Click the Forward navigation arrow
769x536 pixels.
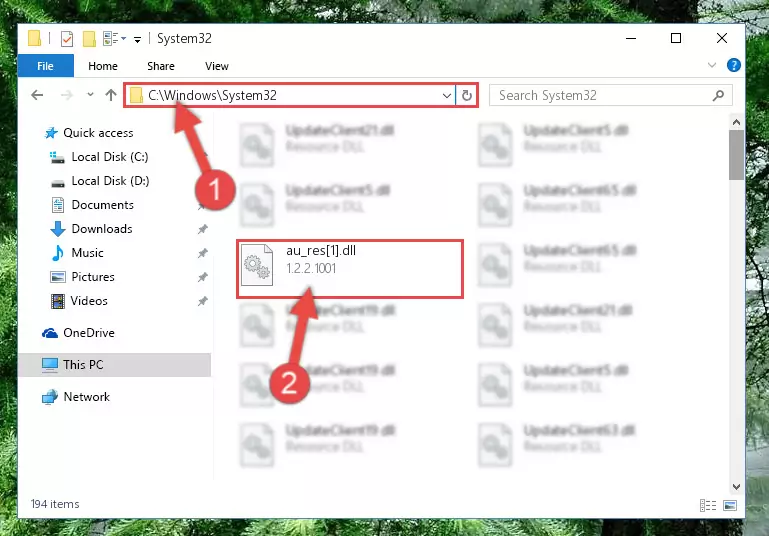coord(66,95)
